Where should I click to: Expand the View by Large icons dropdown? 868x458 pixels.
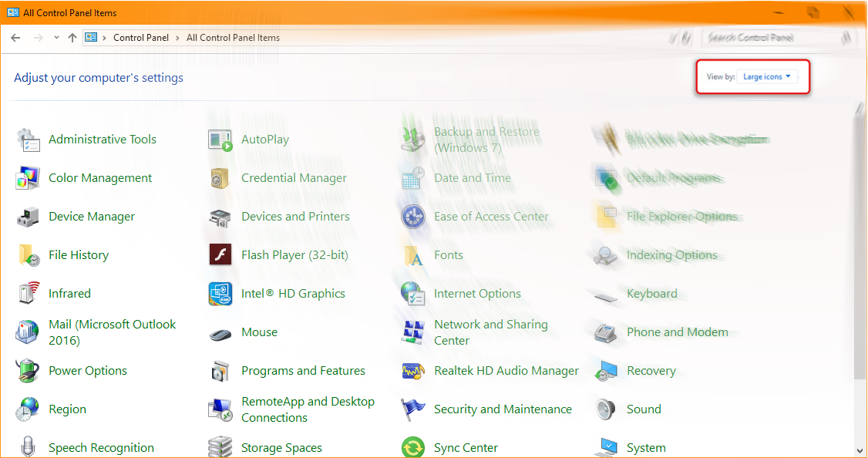coord(767,77)
